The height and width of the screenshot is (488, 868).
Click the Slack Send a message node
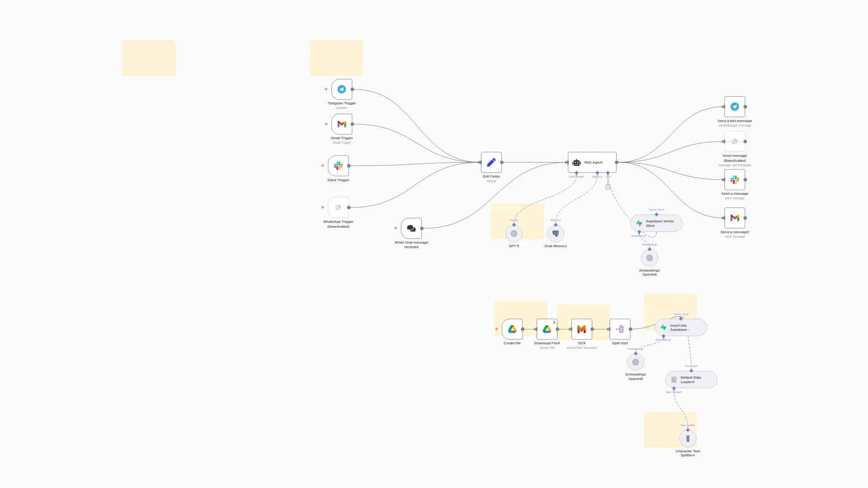(735, 180)
